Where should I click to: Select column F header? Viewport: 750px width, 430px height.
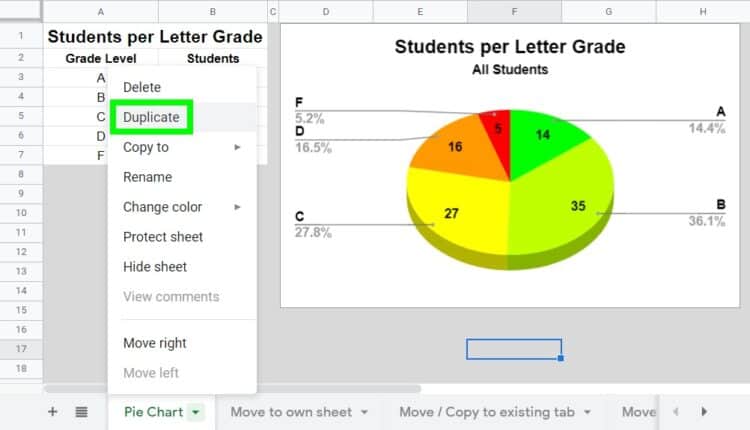(x=514, y=11)
